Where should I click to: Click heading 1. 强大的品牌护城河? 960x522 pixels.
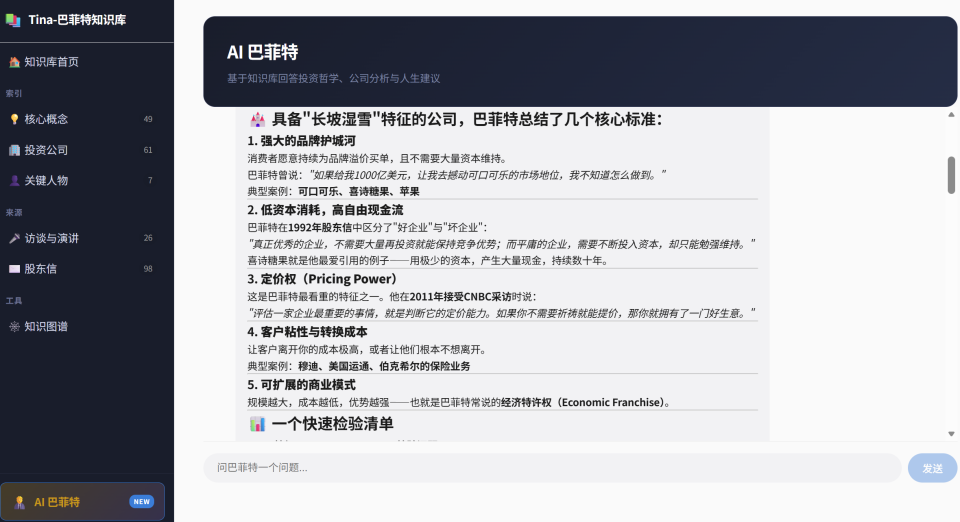301,141
